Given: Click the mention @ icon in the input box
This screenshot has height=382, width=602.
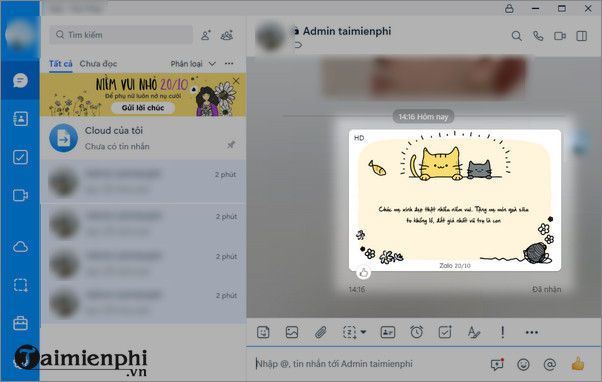Looking at the screenshot, I should (550, 364).
